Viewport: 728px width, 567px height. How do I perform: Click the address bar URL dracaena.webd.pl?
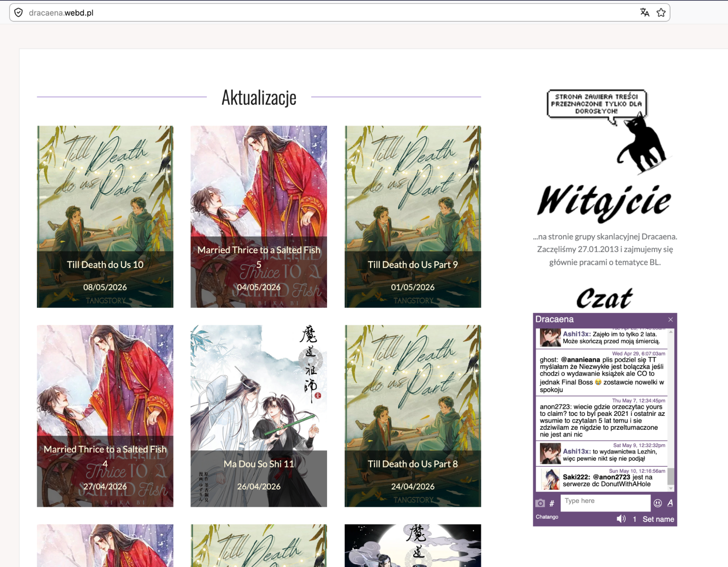[x=61, y=13]
